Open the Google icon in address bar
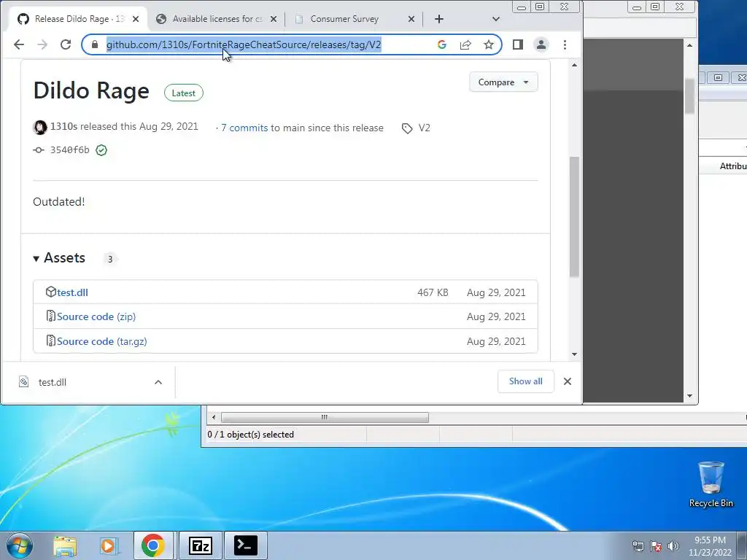The image size is (747, 560). (x=441, y=44)
